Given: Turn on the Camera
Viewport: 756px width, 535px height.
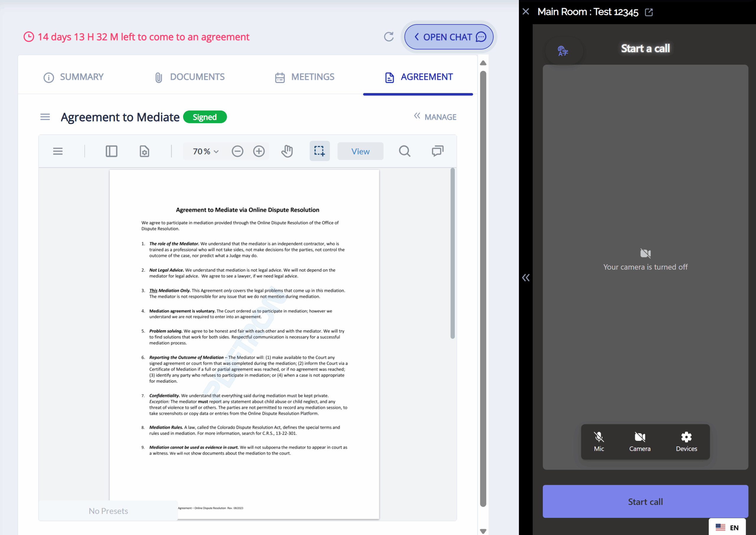Looking at the screenshot, I should click(639, 441).
